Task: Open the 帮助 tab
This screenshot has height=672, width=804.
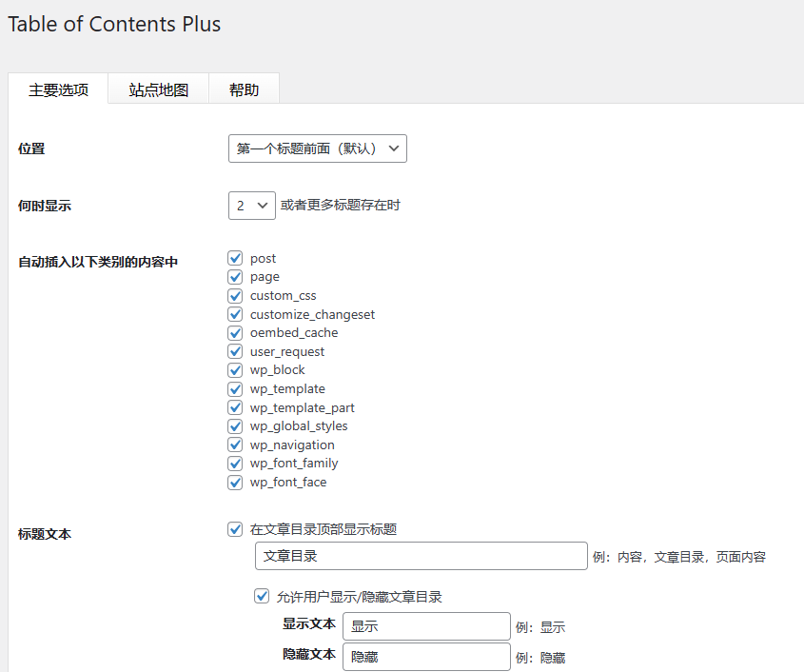Action: [245, 89]
